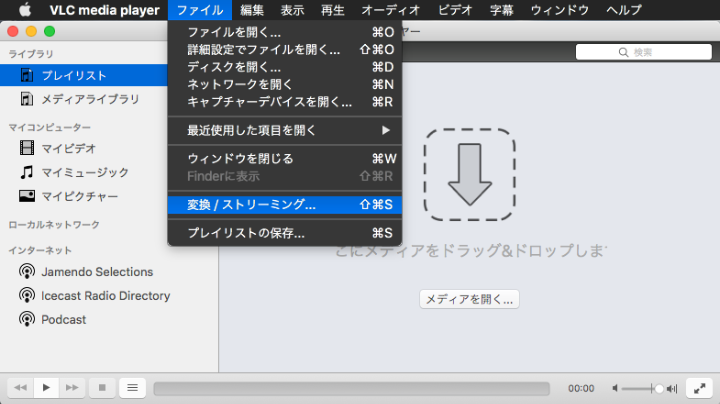Screen dimensions: 720x404
Task: Stop playback with stop button
Action: tap(102, 388)
